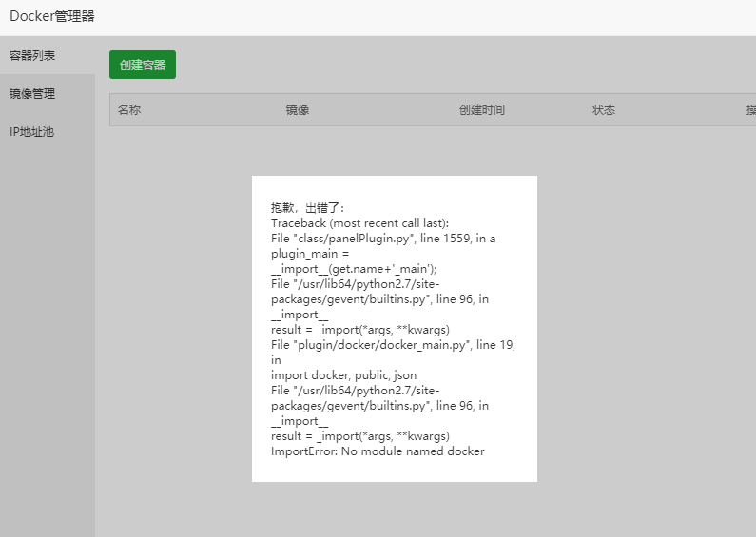This screenshot has height=537, width=756.
Task: Open the 容器列表 sidebar tab
Action: pyautogui.click(x=48, y=55)
